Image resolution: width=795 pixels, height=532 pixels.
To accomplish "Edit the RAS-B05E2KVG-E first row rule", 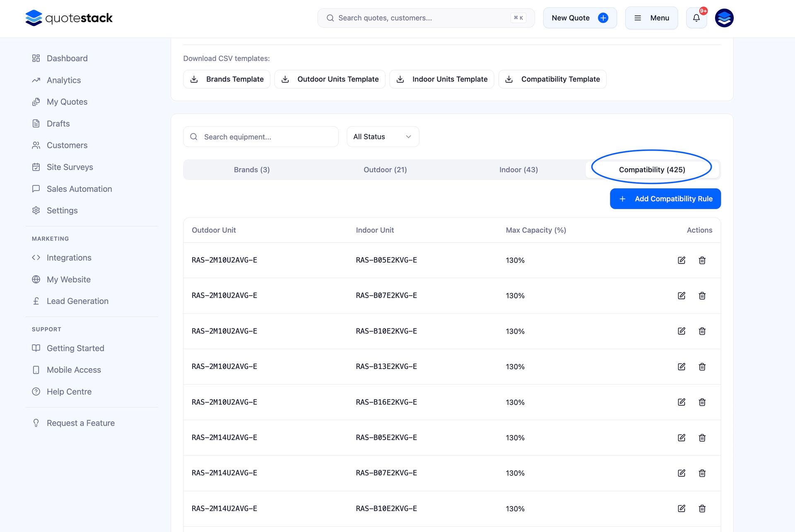I will 681,260.
